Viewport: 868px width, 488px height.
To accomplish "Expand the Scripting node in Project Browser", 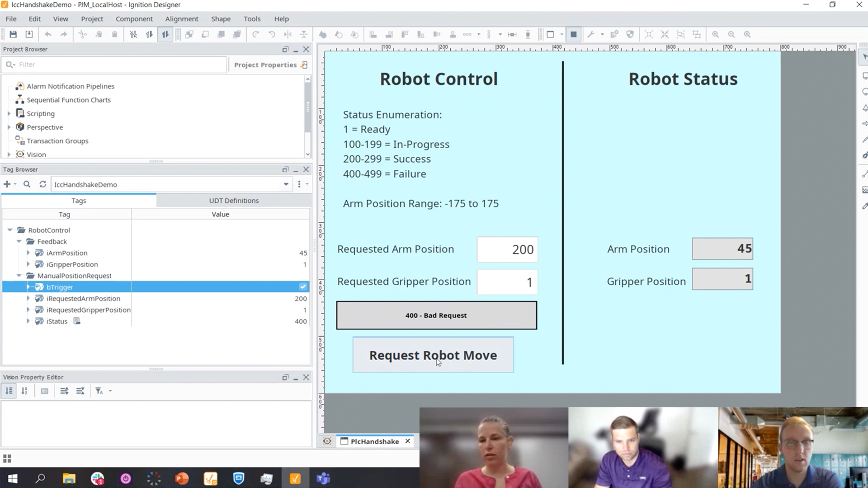I will click(9, 114).
